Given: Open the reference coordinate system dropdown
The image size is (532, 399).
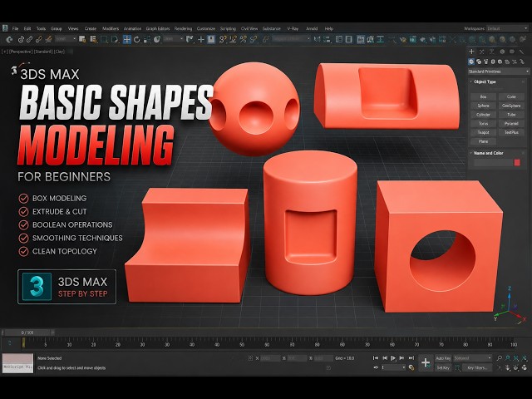Looking at the screenshot, I should pos(174,39).
